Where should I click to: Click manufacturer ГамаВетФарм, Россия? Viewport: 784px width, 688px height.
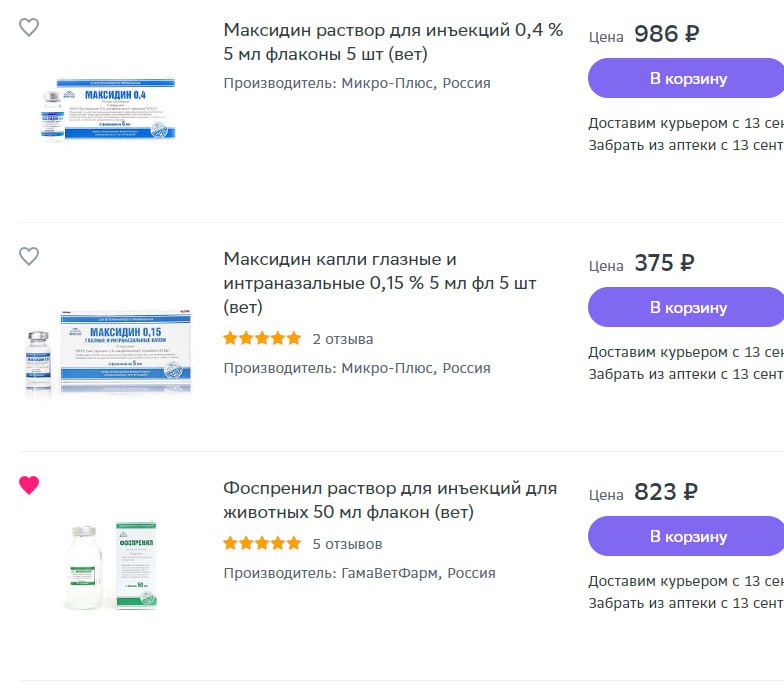(359, 573)
